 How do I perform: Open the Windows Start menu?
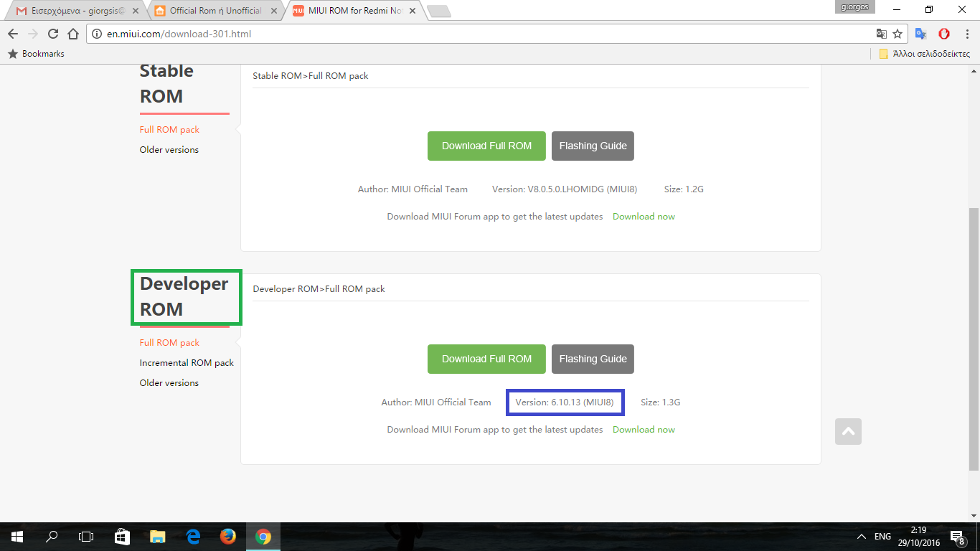(17, 537)
